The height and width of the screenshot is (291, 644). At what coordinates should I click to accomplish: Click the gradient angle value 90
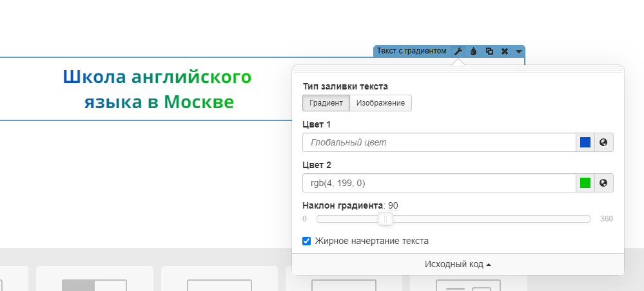(393, 205)
